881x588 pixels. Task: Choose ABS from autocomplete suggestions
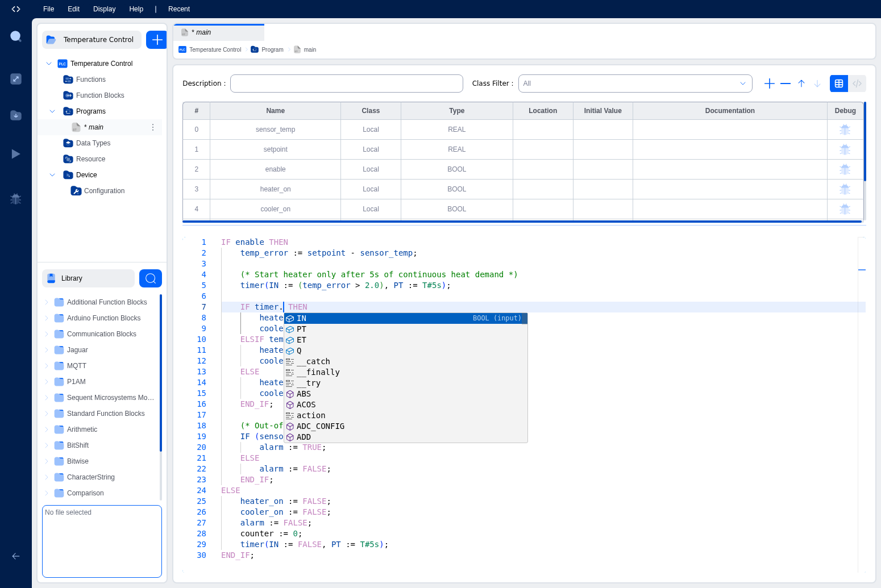406,394
